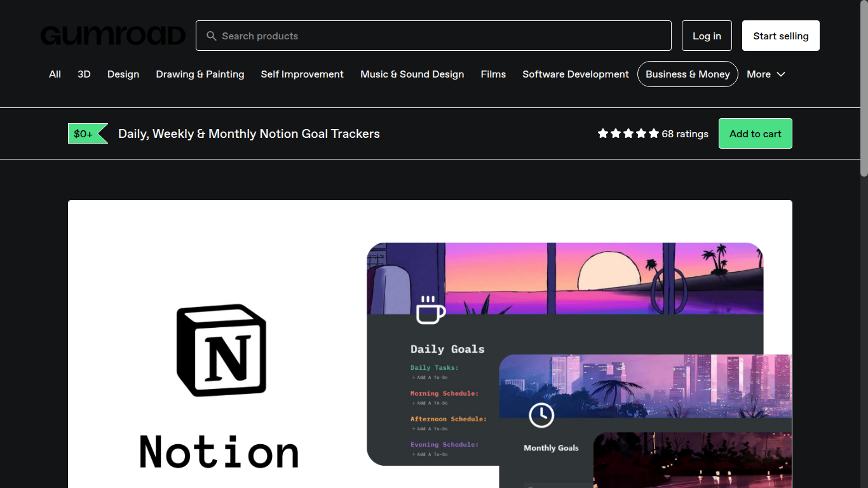The height and width of the screenshot is (488, 868).
Task: Browse the 3D category
Action: click(x=84, y=74)
